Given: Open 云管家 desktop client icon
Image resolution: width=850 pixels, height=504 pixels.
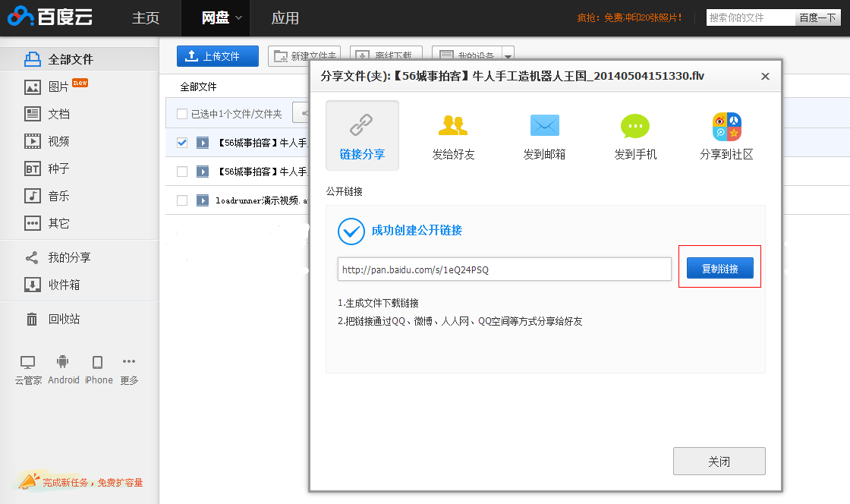Looking at the screenshot, I should [28, 363].
